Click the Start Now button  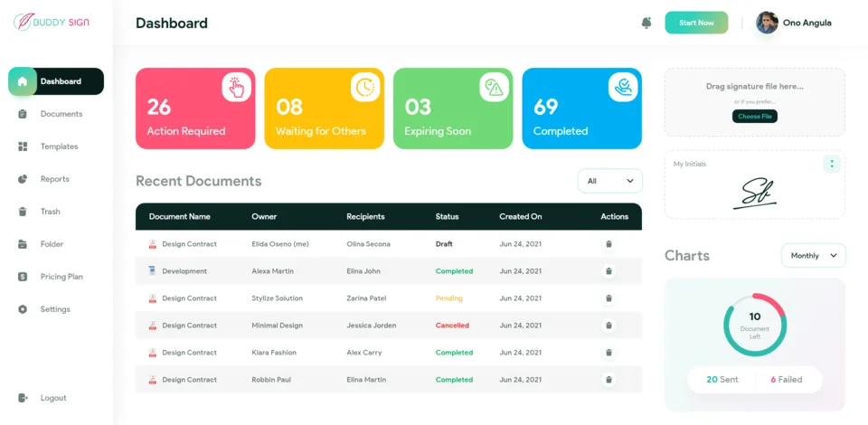(x=696, y=23)
